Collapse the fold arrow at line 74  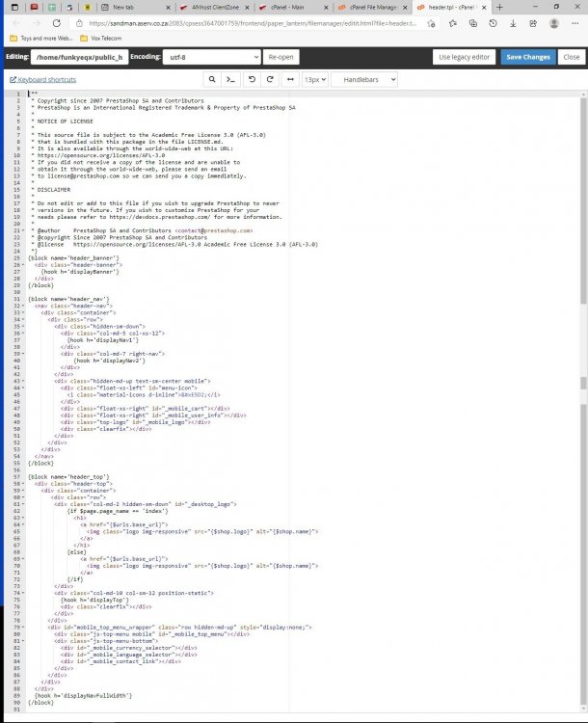click(x=23, y=593)
